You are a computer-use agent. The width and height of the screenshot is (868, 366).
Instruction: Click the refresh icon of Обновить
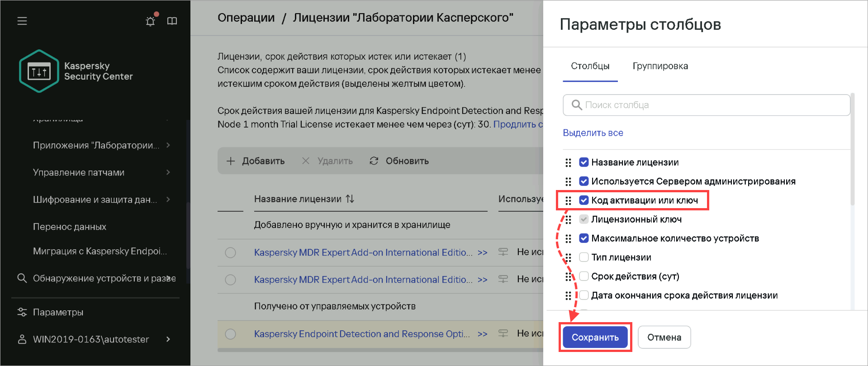tap(374, 161)
